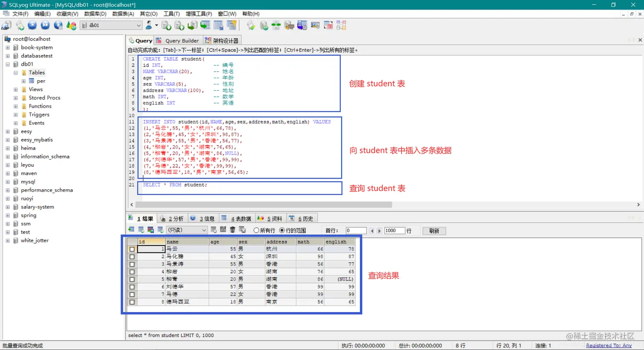
Task: Select the ruoyi database in tree
Action: (x=27, y=199)
